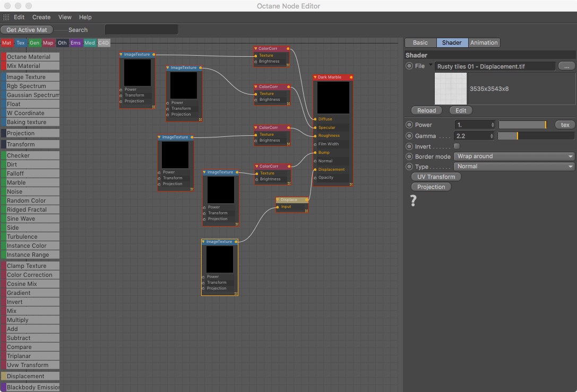Click the Roughness input port on Dark Marble
Screen dimensions: 577x392
pyautogui.click(x=315, y=136)
